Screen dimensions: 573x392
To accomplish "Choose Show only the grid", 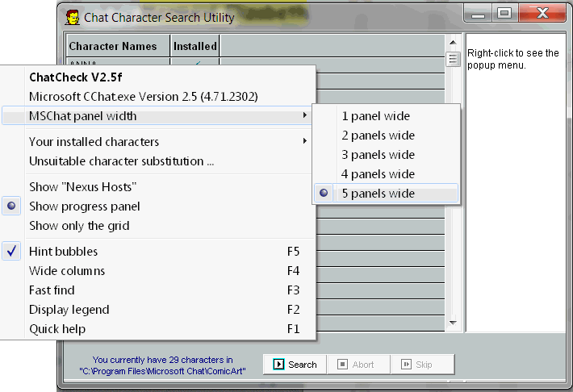I will click(x=79, y=226).
